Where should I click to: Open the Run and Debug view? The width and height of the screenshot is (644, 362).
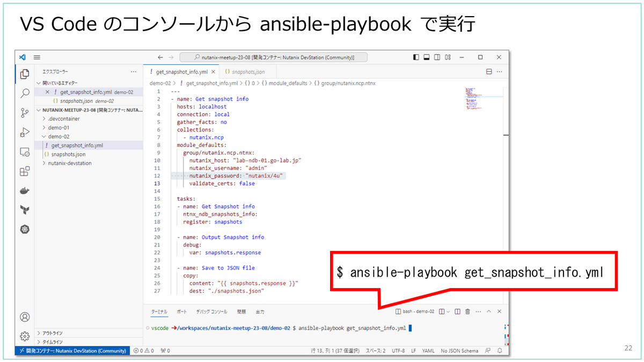pos(24,132)
